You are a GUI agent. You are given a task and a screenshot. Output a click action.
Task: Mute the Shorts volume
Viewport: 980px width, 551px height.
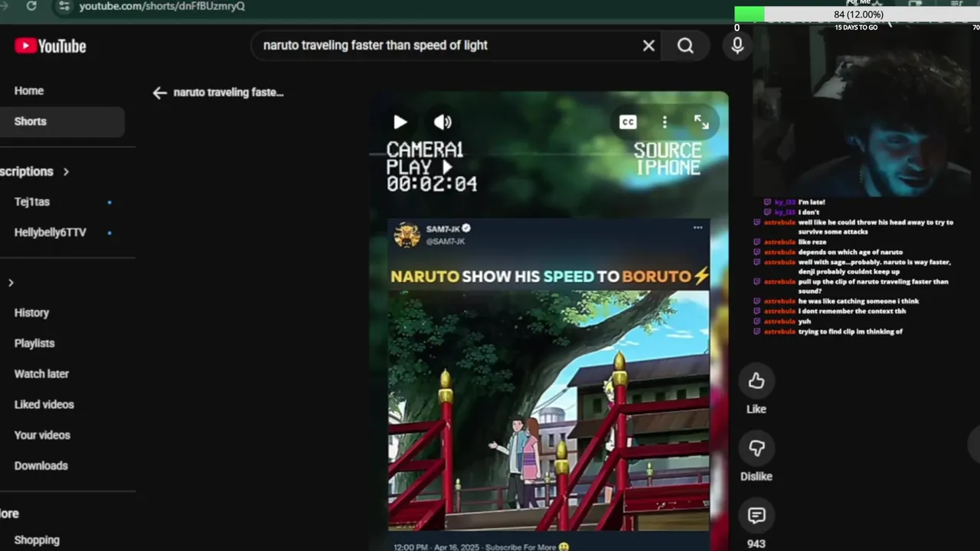coord(443,122)
